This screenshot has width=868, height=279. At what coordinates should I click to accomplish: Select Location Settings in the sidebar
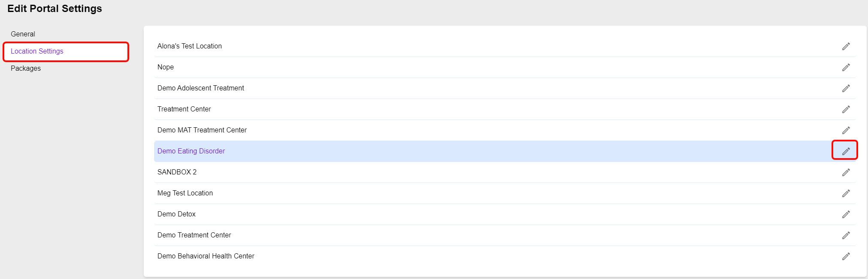pyautogui.click(x=37, y=51)
